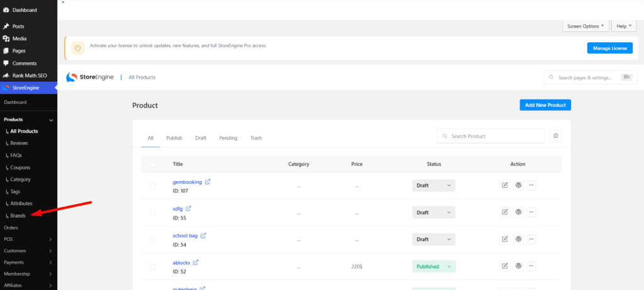
Task: Open Attributes under Products sidebar
Action: 21,203
